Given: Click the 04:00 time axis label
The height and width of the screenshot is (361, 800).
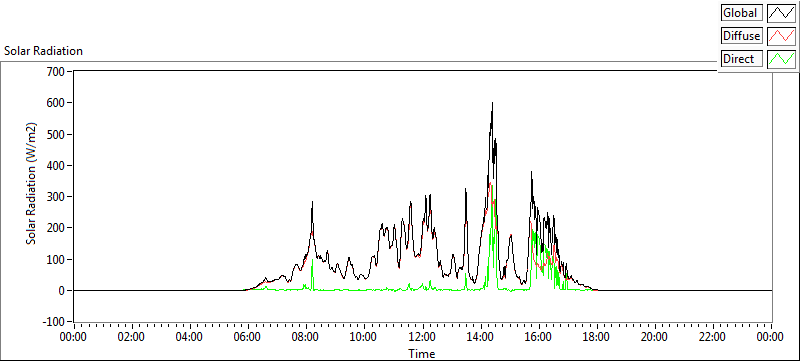Looking at the screenshot, I should pos(190,337).
